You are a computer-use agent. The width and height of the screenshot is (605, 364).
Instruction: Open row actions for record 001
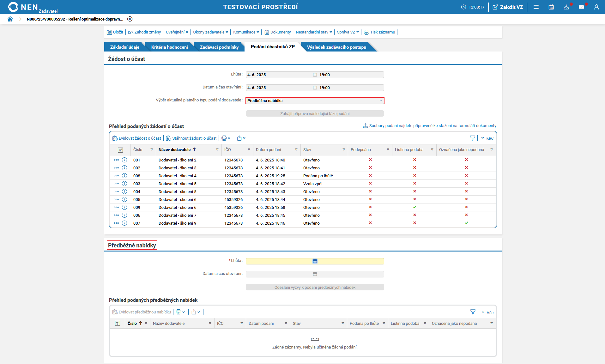pyautogui.click(x=116, y=160)
